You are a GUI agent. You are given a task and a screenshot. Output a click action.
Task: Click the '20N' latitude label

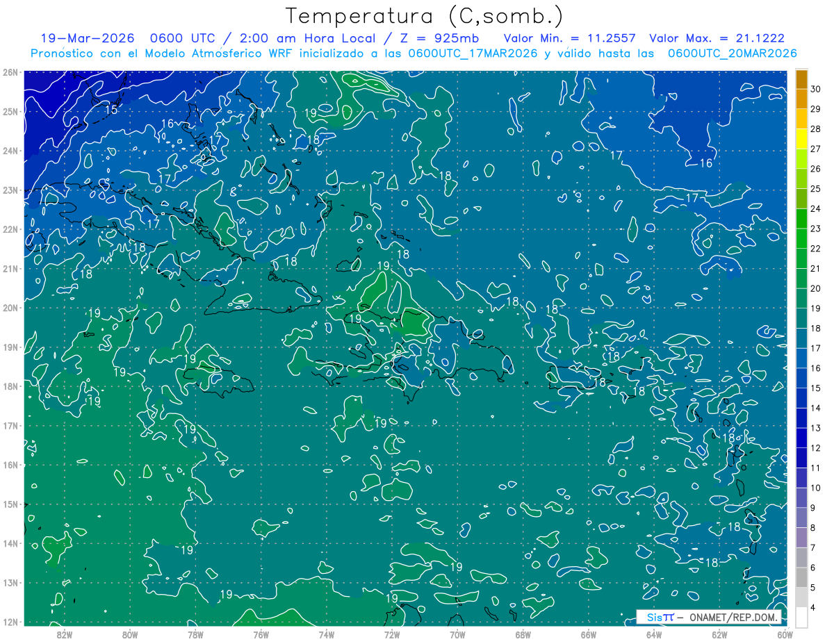pos(10,308)
